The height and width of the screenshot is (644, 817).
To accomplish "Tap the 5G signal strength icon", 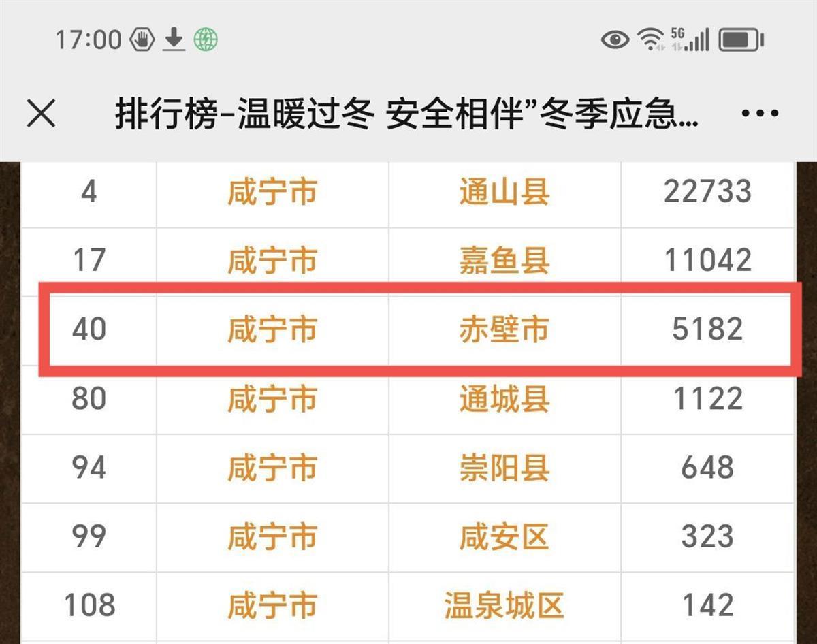I will coord(689,39).
